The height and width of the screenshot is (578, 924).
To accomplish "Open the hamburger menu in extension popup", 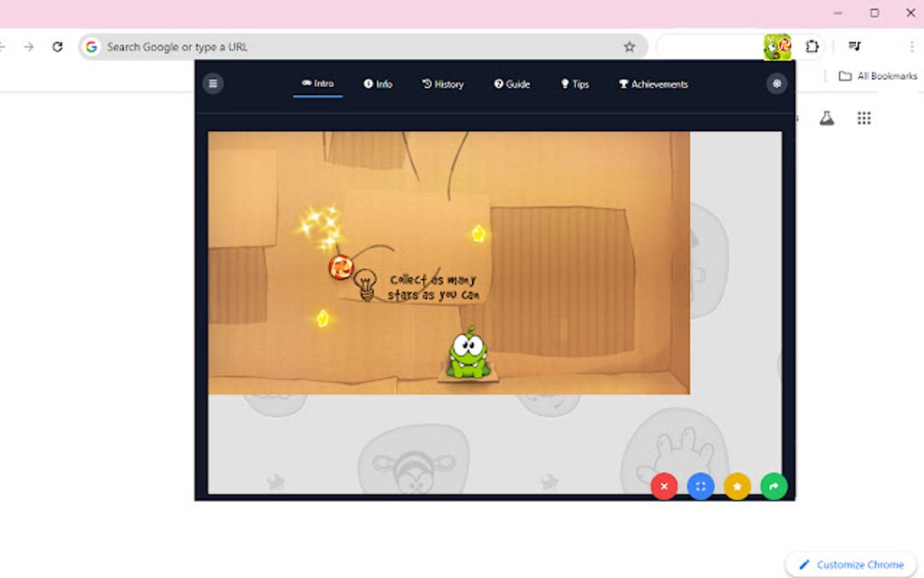I will 213,83.
